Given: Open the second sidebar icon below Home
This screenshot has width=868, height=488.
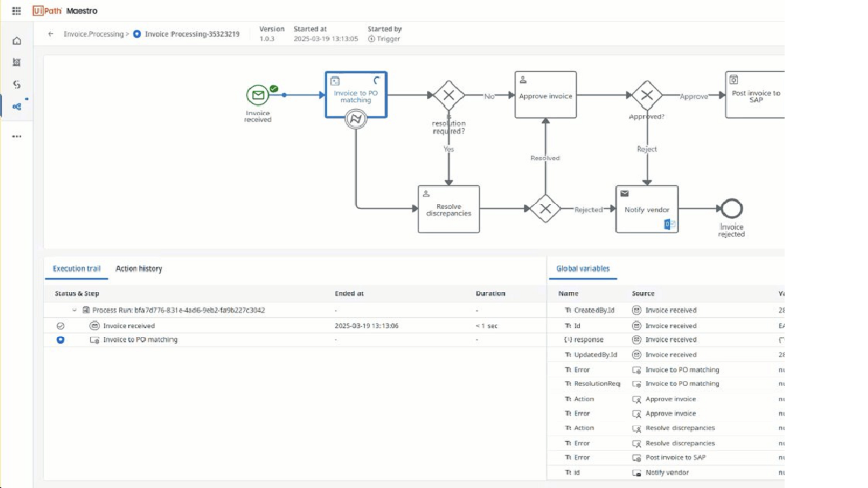Looking at the screenshot, I should [17, 62].
